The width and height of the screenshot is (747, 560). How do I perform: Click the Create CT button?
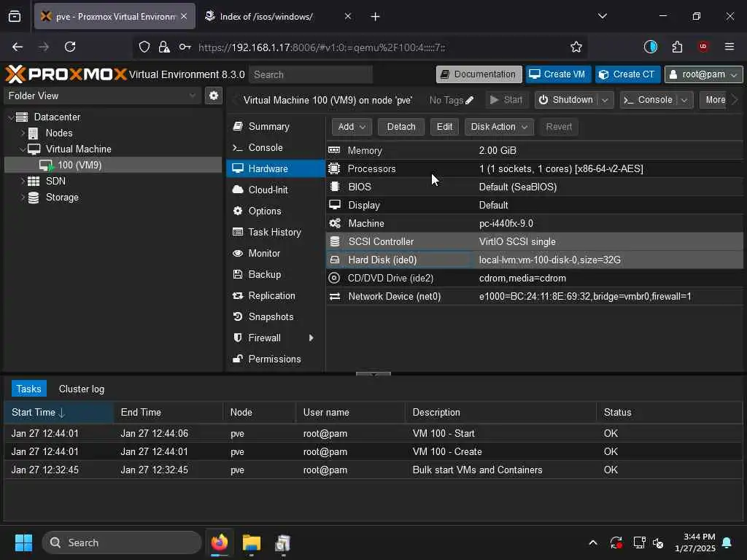coord(627,74)
